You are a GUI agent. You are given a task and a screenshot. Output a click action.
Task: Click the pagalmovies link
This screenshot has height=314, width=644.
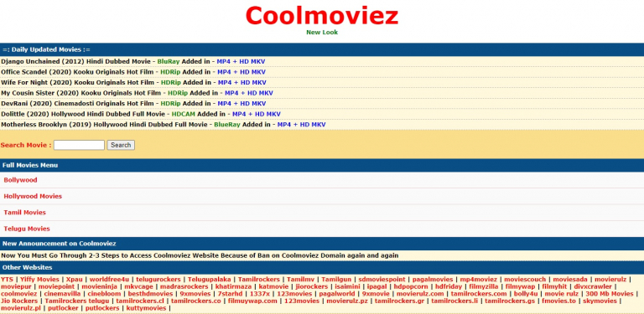click(x=433, y=280)
